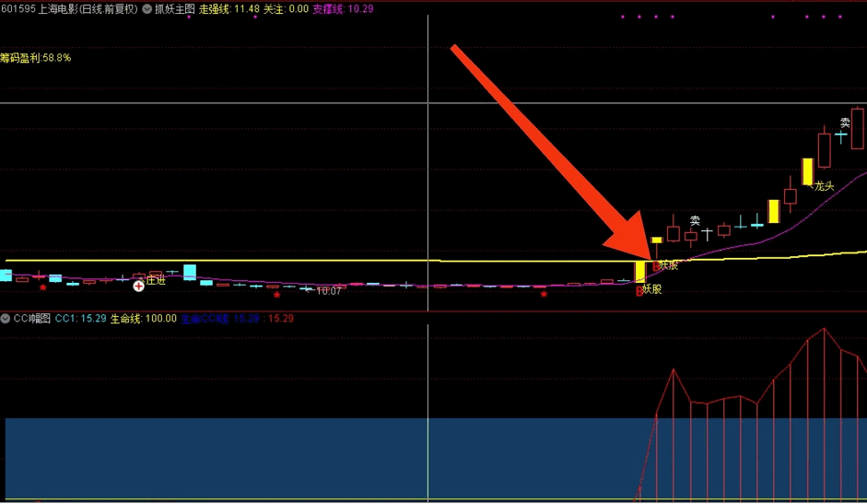
Task: Click the blue 生命CC线 15.29 readout
Action: [x=220, y=319]
